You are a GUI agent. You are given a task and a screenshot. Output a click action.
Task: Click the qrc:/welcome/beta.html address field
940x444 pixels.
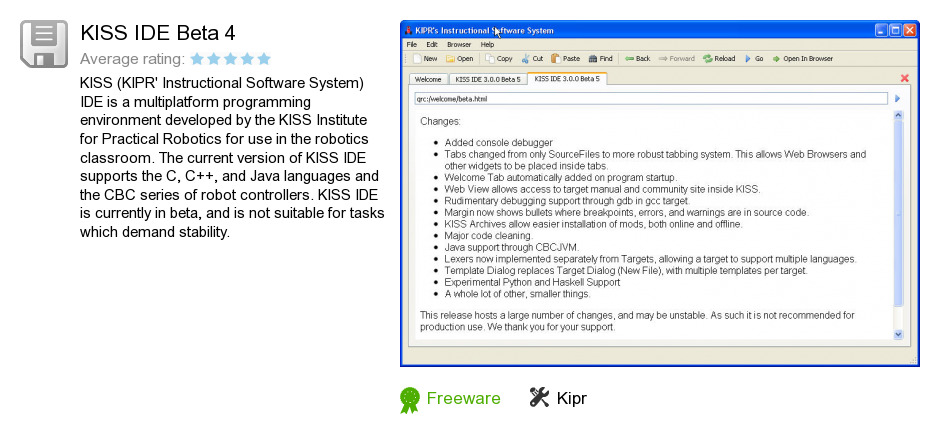(650, 98)
